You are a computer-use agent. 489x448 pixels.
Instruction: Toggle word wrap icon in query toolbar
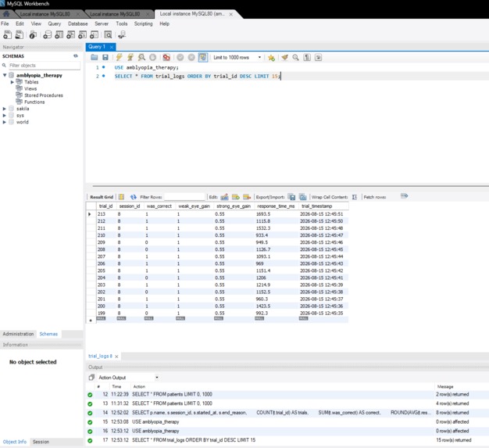tap(318, 57)
